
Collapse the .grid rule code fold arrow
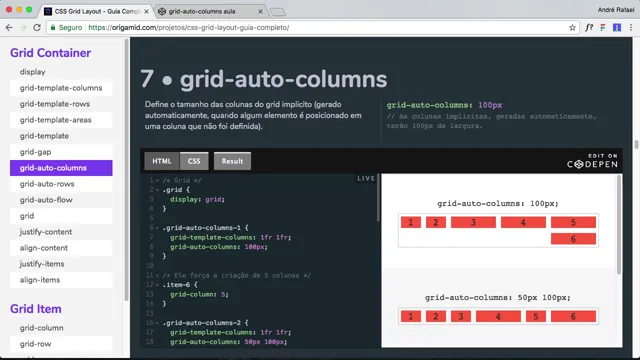tap(157, 190)
